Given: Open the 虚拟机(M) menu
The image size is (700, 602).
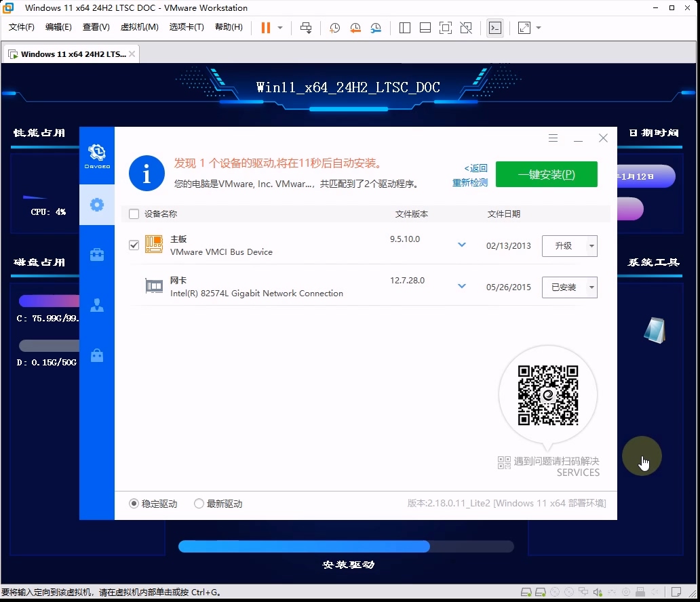Looking at the screenshot, I should (x=139, y=27).
